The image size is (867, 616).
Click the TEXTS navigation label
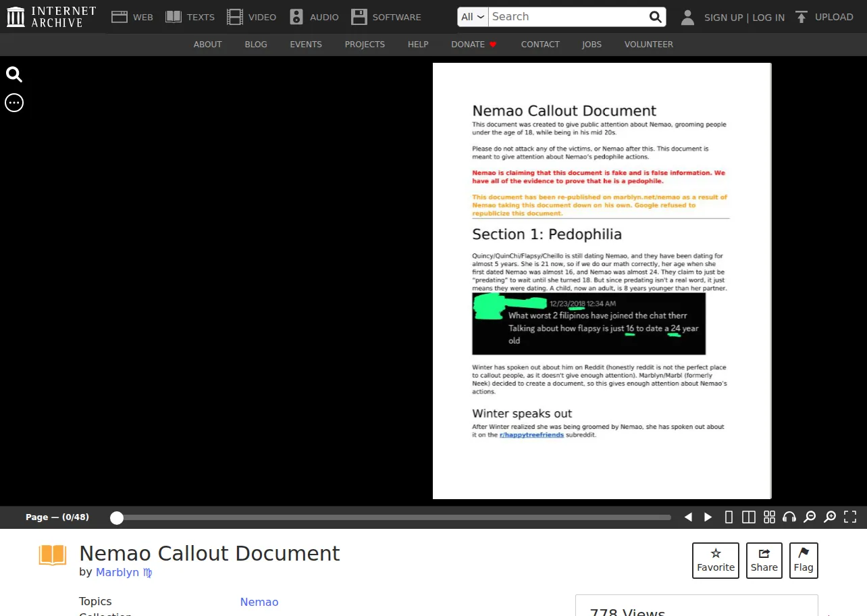(201, 17)
